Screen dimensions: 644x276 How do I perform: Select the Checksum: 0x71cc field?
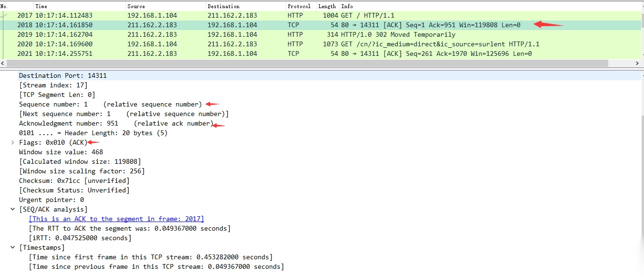(74, 180)
